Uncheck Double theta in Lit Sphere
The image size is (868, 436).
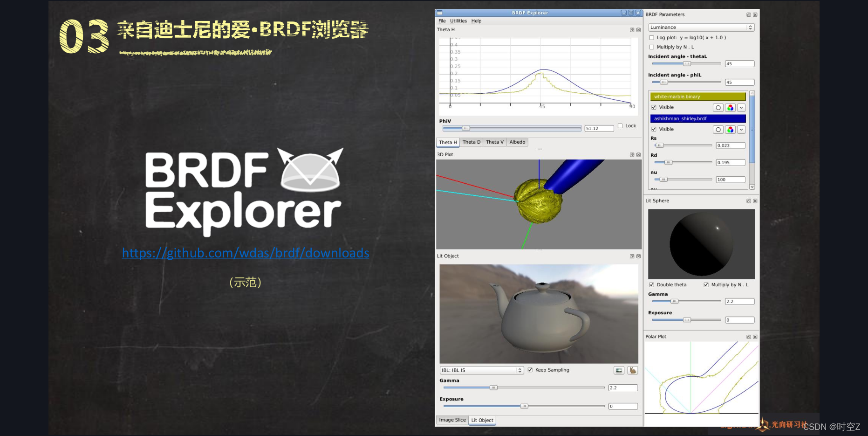pyautogui.click(x=651, y=285)
